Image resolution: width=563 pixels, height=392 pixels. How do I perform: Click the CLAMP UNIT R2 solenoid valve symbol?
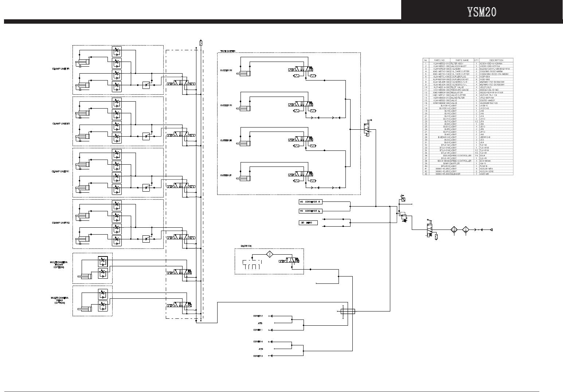pyautogui.click(x=181, y=238)
